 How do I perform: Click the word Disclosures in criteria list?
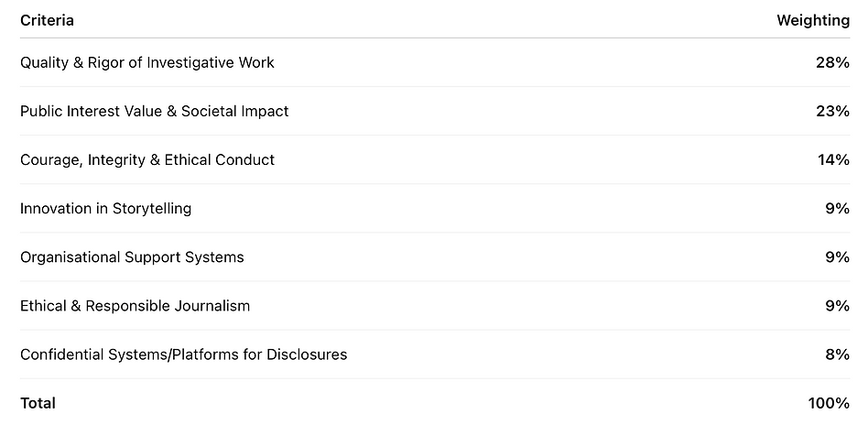pos(307,354)
